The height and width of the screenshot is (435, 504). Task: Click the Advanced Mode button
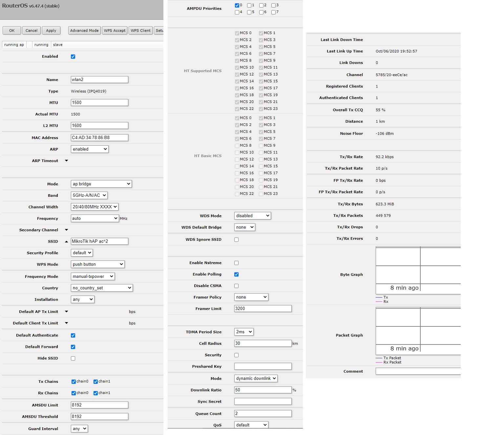[84, 31]
